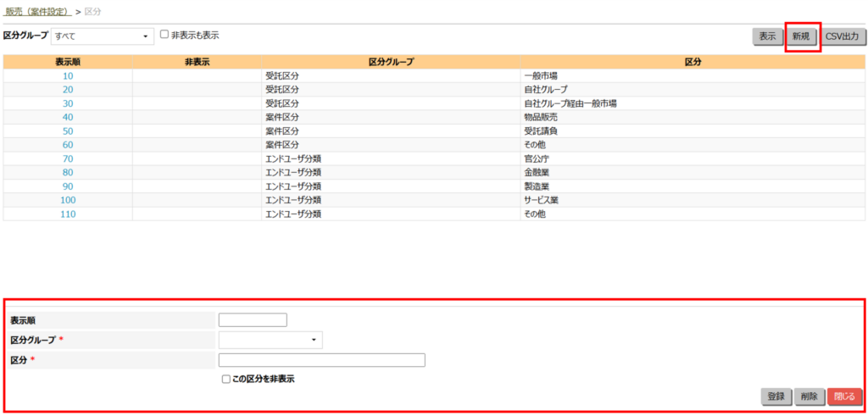Open the 販売（案件設定） breadcrumb link
Screen dimensions: 868x416
click(x=37, y=11)
